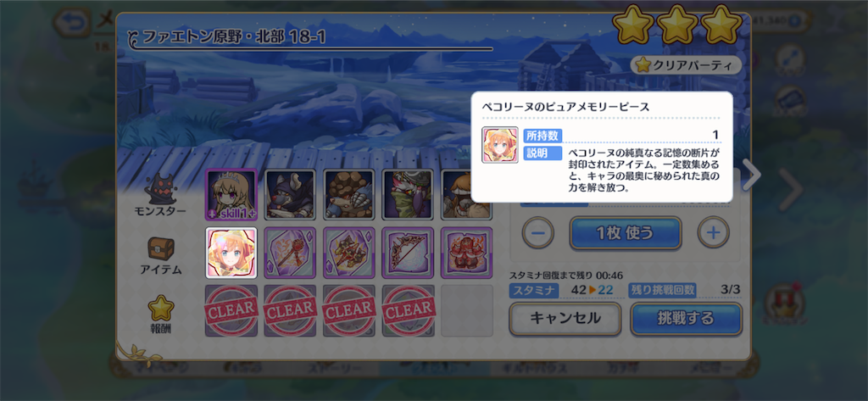This screenshot has height=401, width=868.
Task: Use one skip ticket (1枚 使う)
Action: point(626,232)
